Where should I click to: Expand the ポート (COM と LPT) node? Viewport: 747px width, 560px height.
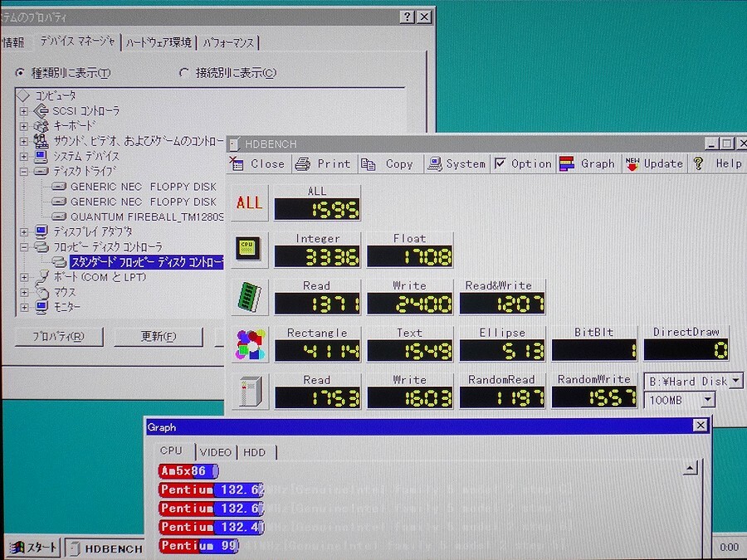coord(24,278)
